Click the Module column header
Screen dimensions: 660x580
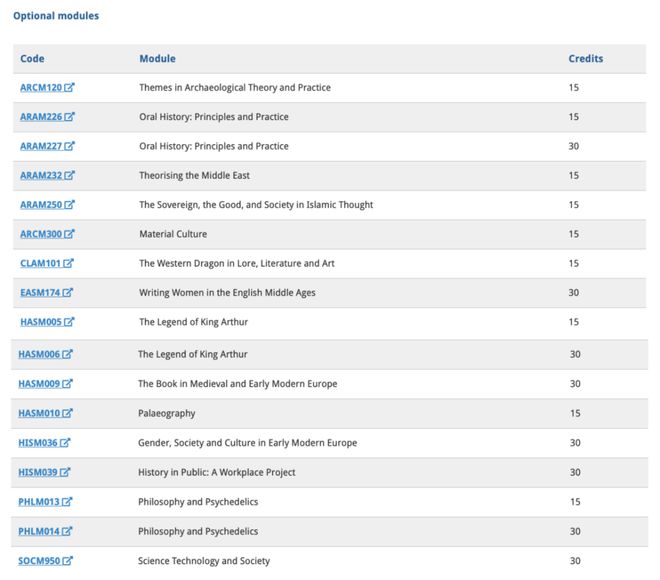tap(157, 59)
